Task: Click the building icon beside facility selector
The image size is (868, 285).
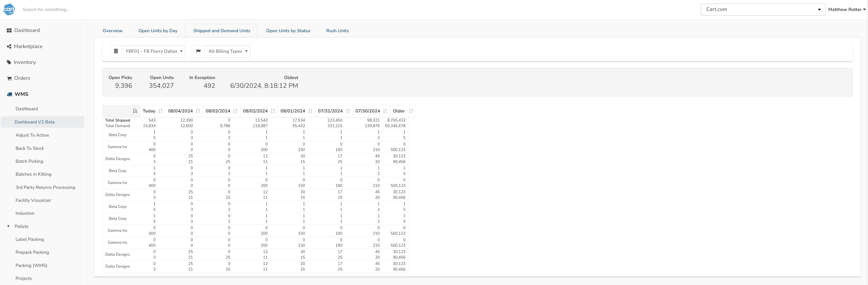Action: [116, 51]
